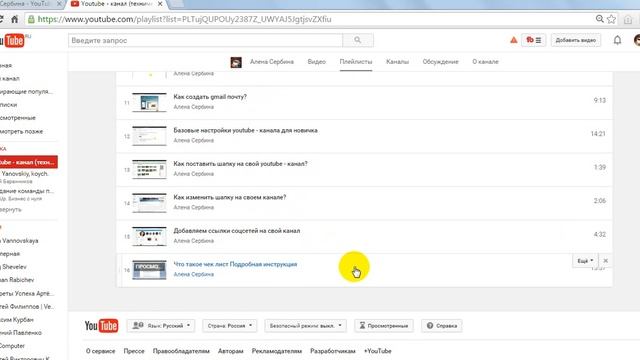The width and height of the screenshot is (640, 360).
Task: Open 'Как создать gmail почту?' video
Action: coord(210,97)
